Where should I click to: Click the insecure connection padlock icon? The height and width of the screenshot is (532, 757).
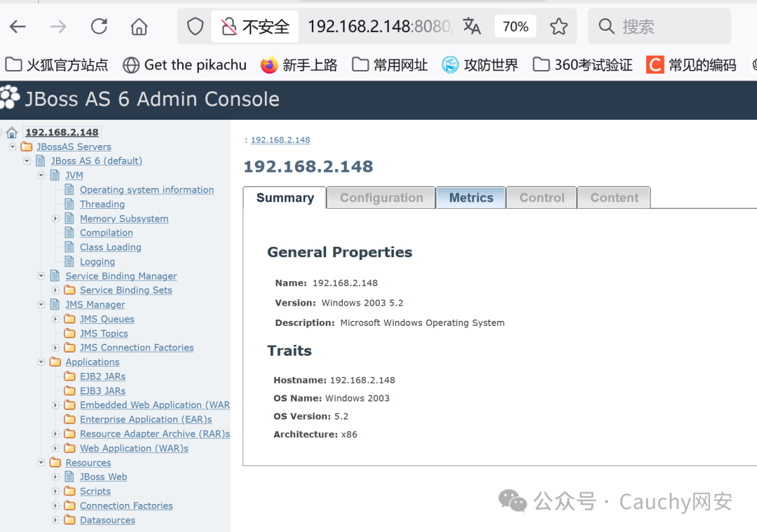[x=229, y=27]
